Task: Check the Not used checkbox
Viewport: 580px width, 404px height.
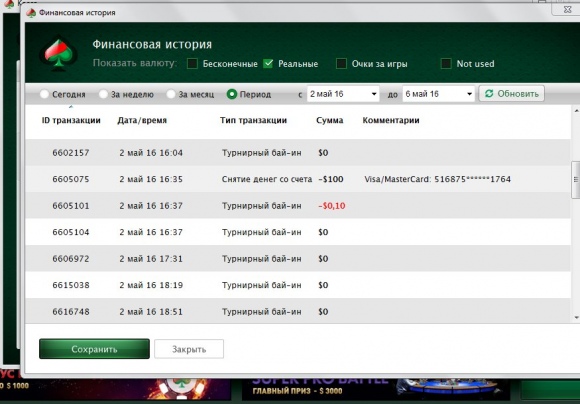Action: (446, 63)
